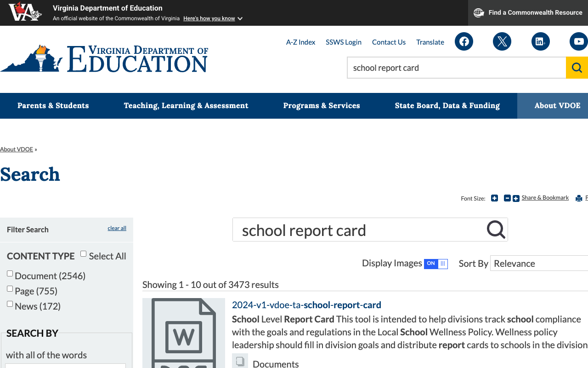Click SSWS Login link
The height and width of the screenshot is (368, 588).
tap(344, 42)
